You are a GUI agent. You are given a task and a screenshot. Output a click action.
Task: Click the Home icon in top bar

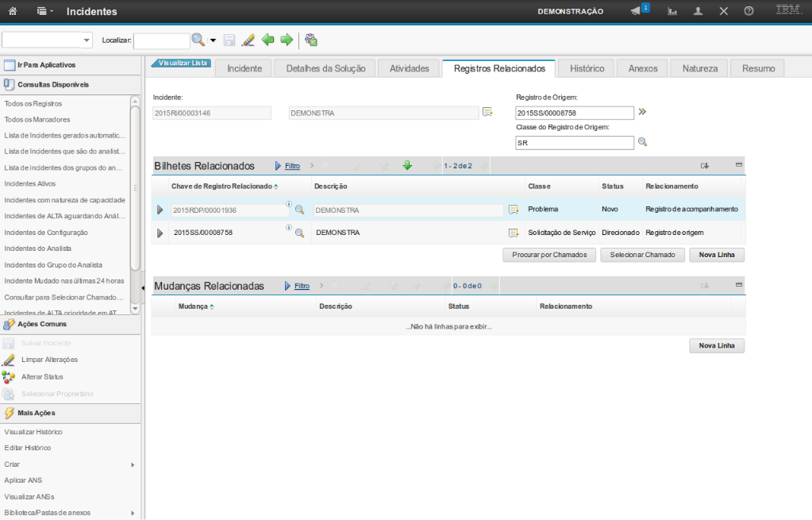(13, 12)
